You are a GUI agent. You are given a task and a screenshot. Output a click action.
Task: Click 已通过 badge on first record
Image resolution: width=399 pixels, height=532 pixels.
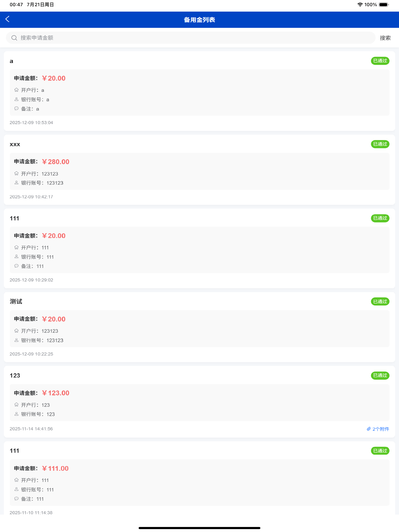pyautogui.click(x=380, y=61)
